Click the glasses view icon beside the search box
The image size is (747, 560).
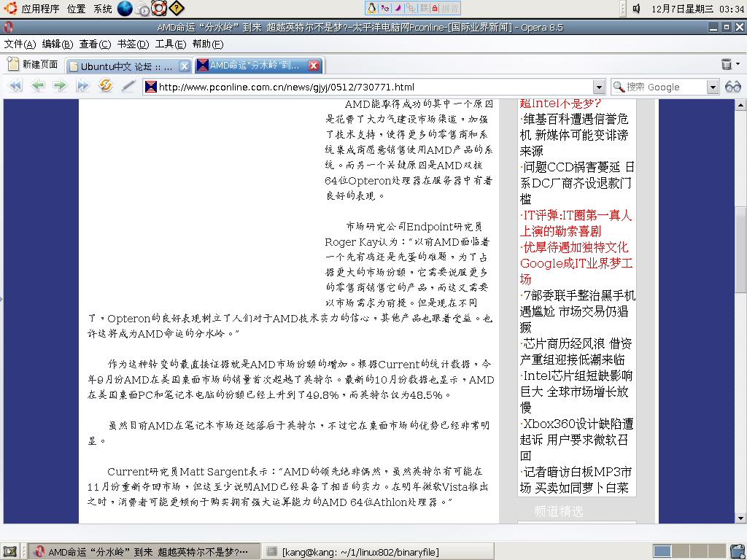[x=732, y=87]
